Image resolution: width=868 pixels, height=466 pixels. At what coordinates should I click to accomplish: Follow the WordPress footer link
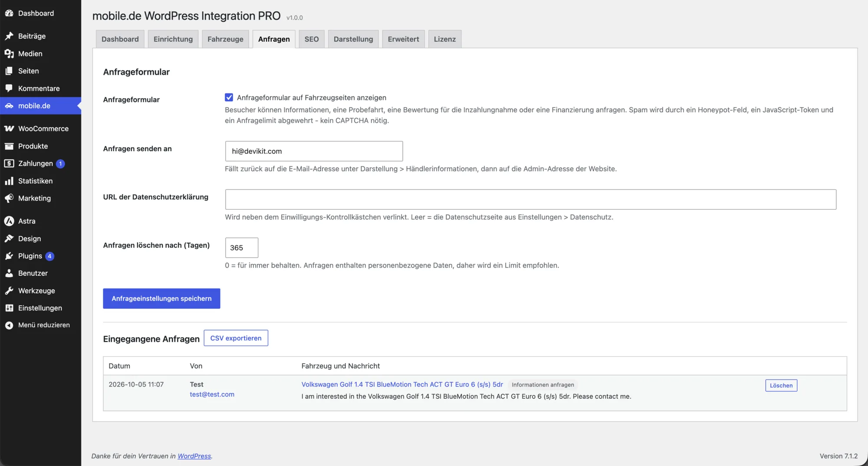pos(194,456)
